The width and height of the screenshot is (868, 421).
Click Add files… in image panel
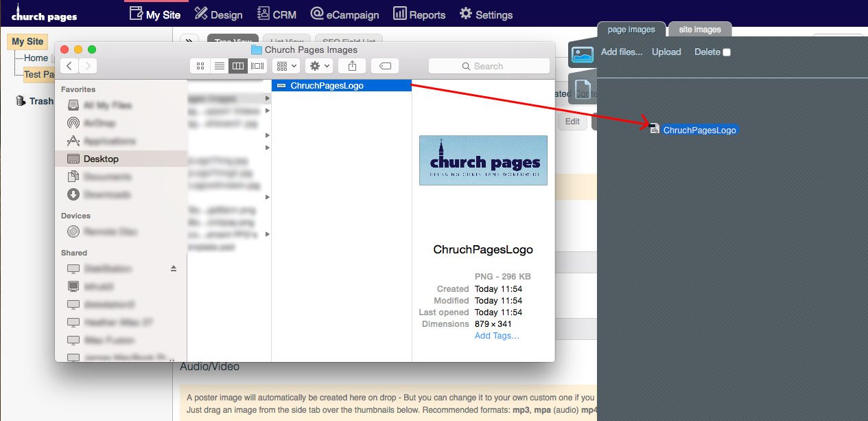[x=622, y=52]
